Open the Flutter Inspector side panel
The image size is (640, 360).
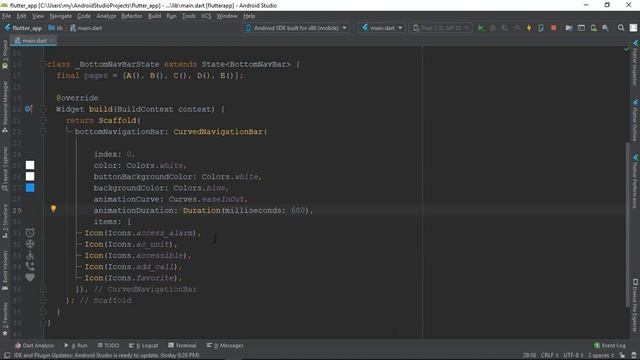(x=635, y=63)
